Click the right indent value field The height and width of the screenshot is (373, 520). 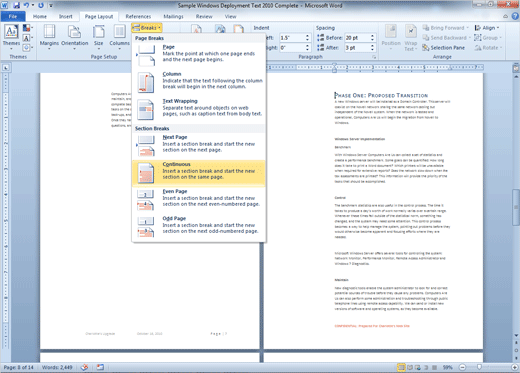click(x=292, y=48)
